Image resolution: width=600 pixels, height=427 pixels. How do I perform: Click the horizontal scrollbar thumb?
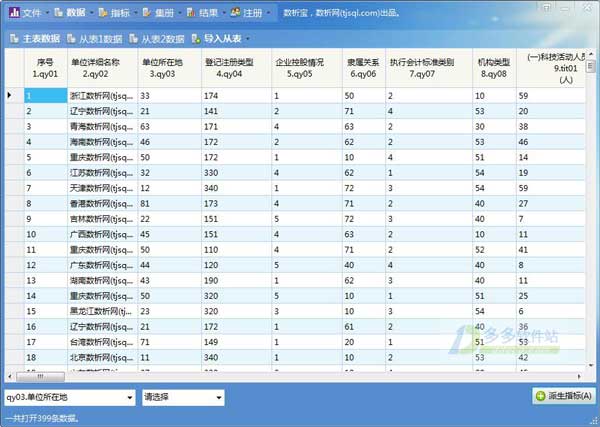[x=40, y=377]
